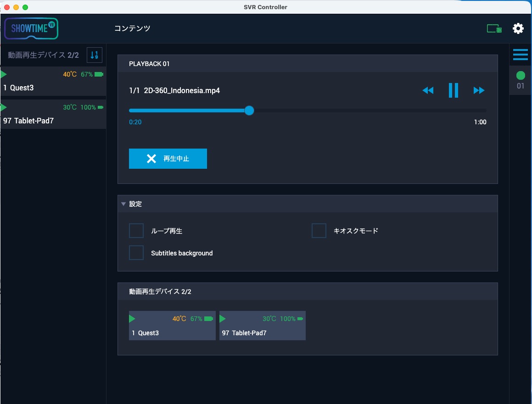Toggle the Subtitles background checkbox
The height and width of the screenshot is (404, 532).
(x=136, y=253)
